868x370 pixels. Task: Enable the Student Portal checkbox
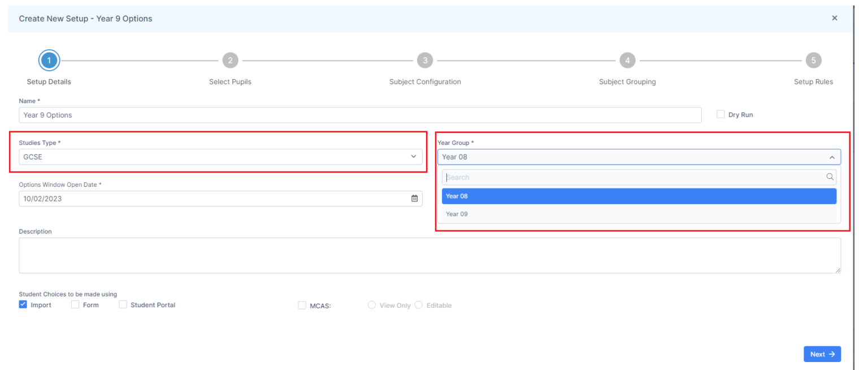point(123,304)
